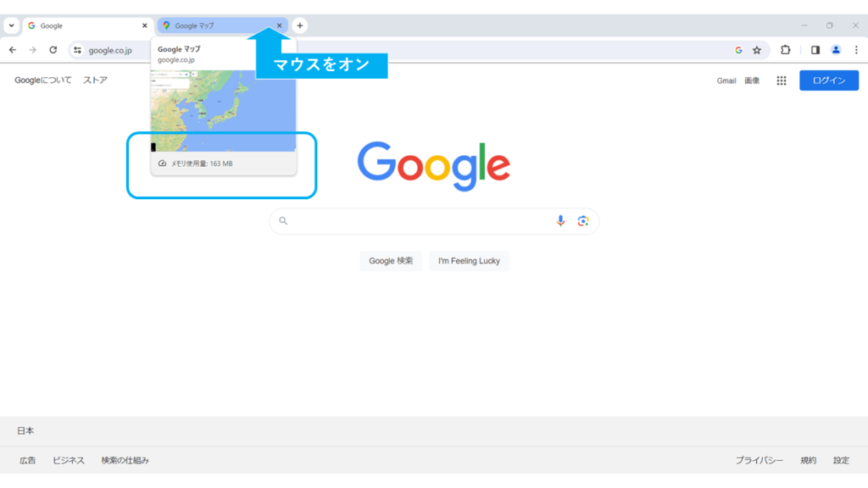Click the Google search input field
Image resolution: width=868 pixels, height=488 pixels.
[434, 221]
